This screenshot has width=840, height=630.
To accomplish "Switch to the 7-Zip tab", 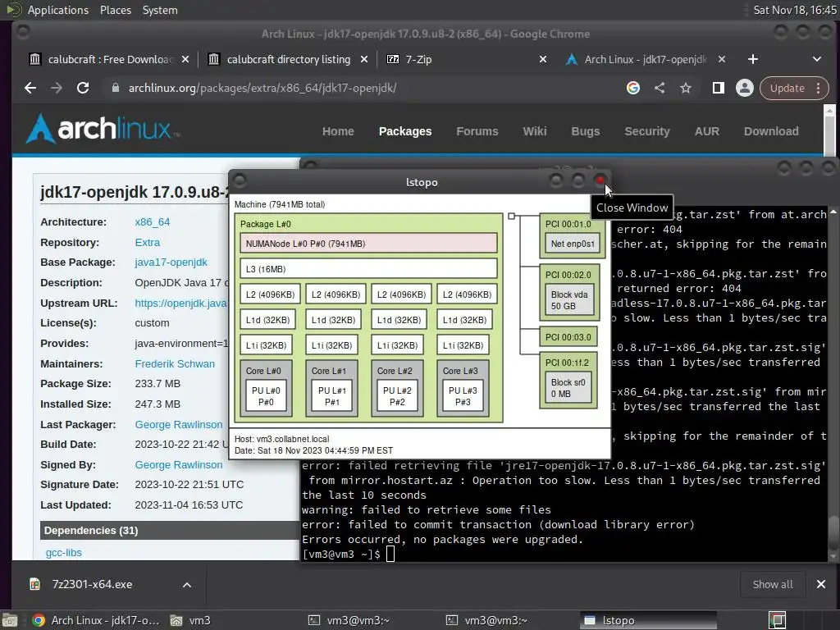I will (x=461, y=59).
